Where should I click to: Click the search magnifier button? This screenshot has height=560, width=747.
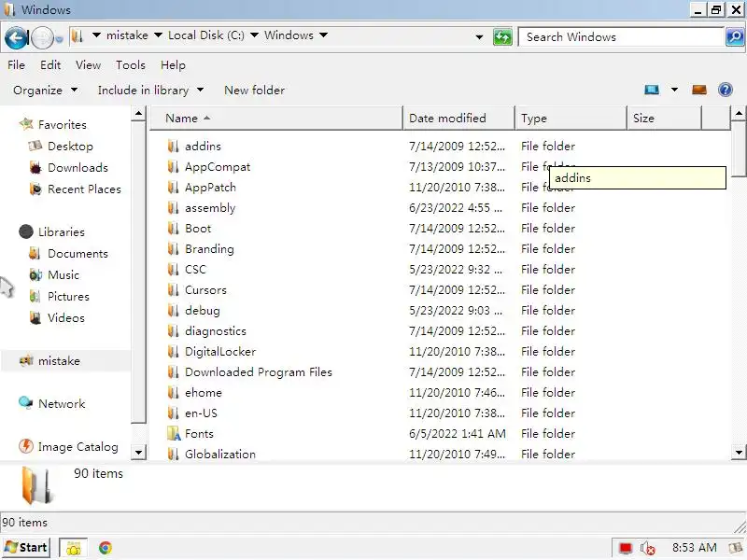735,36
